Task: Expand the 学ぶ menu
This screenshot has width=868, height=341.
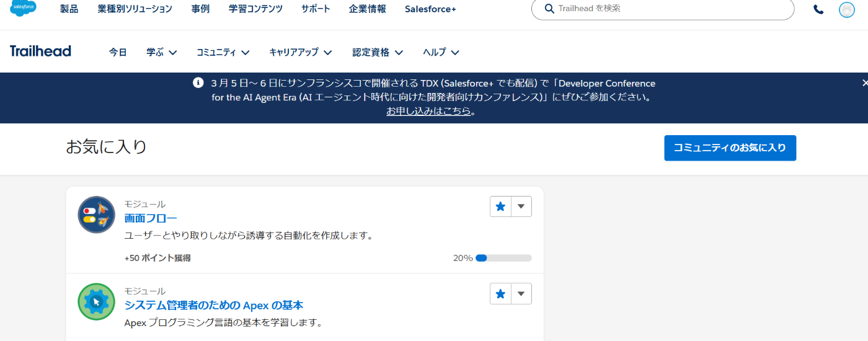Action: (162, 53)
